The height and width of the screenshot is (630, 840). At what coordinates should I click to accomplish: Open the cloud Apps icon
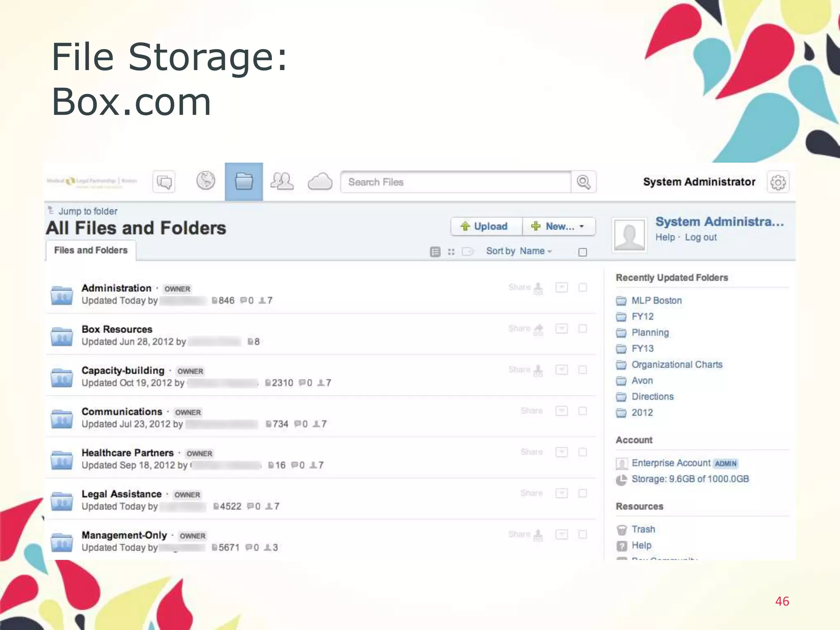320,181
